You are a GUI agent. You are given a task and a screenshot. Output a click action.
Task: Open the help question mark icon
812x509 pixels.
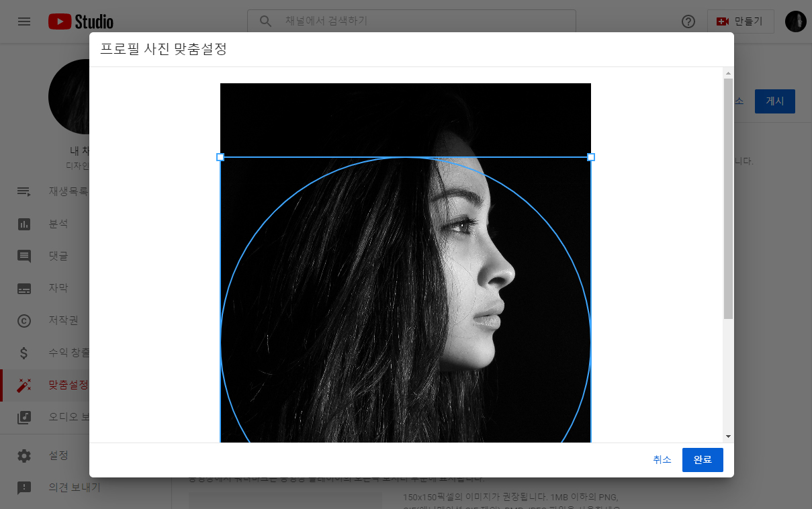point(688,21)
